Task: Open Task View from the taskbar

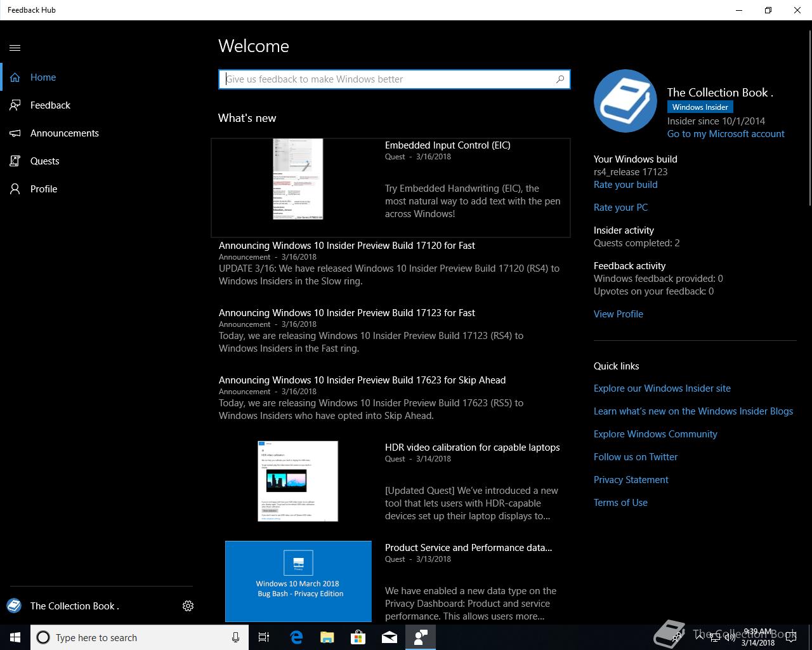Action: point(264,637)
